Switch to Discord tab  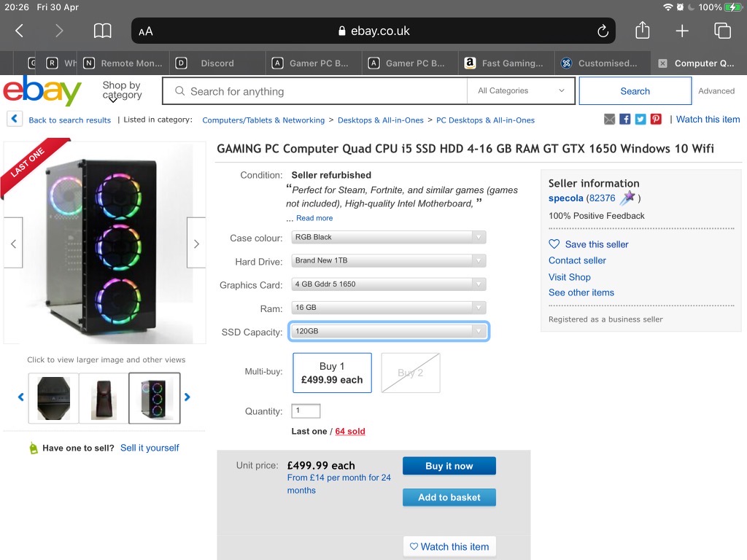217,63
